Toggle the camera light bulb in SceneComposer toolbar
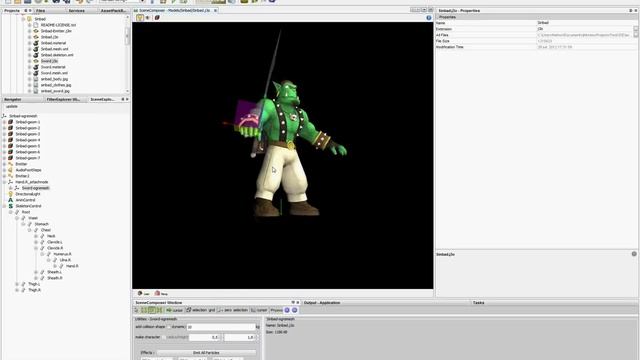Image resolution: width=640 pixels, height=360 pixels. click(x=140, y=18)
